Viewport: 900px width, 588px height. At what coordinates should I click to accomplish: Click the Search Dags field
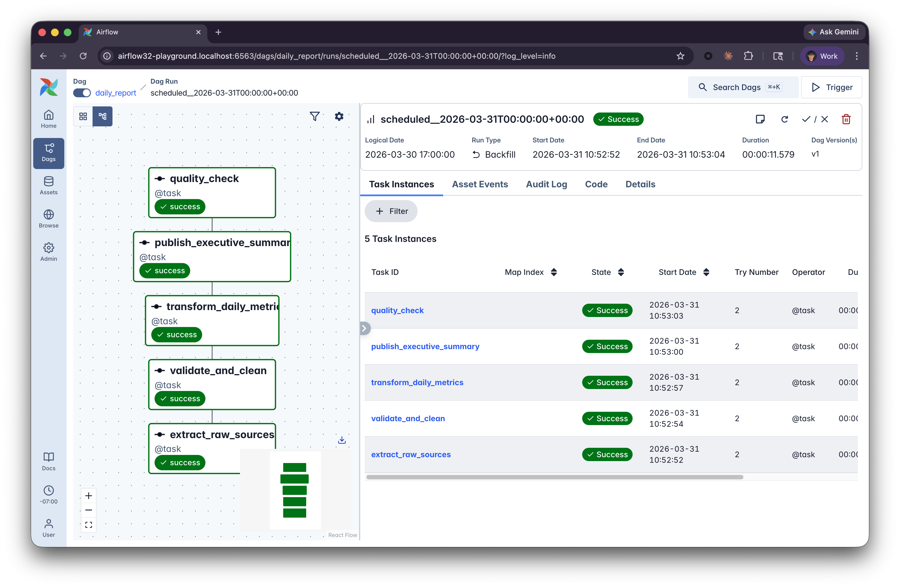coord(743,87)
